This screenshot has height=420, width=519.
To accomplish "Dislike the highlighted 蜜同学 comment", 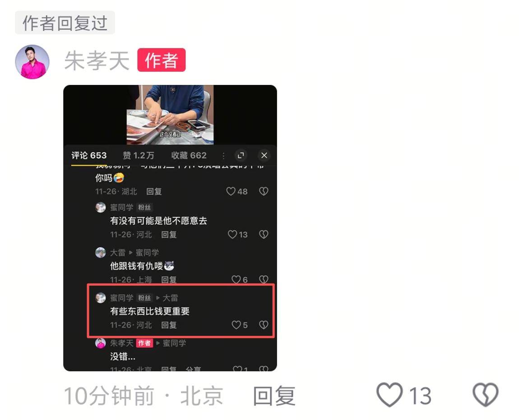I will pyautogui.click(x=264, y=325).
